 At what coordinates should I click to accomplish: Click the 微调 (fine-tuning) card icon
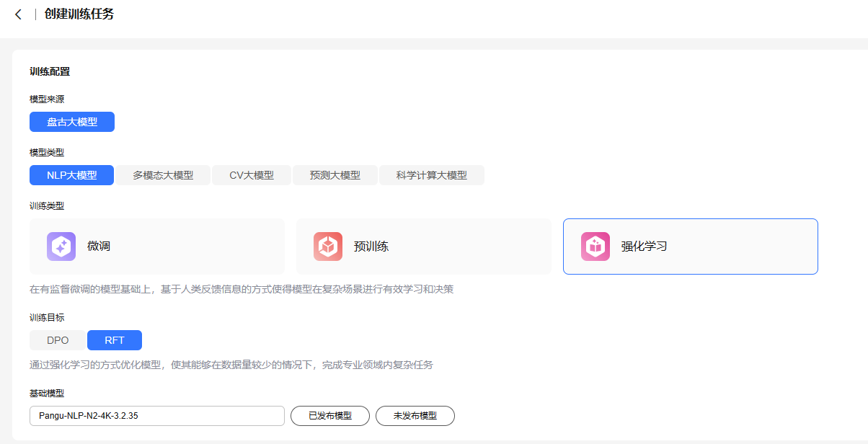coord(61,246)
